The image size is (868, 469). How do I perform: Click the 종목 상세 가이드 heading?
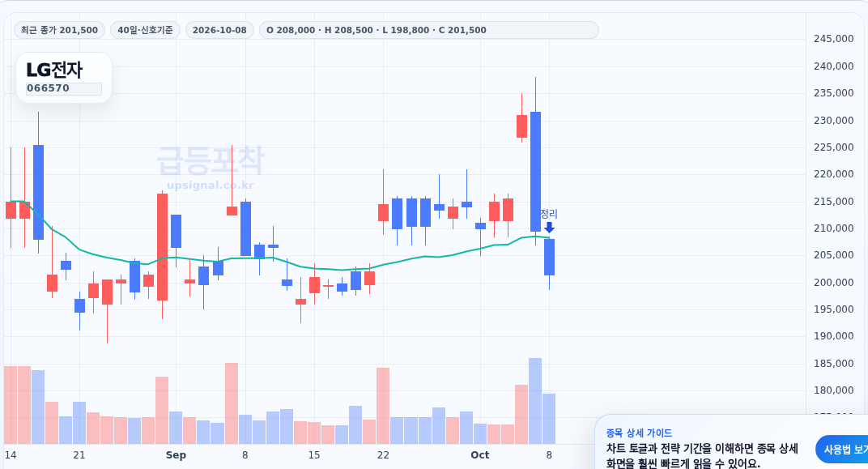coord(639,433)
